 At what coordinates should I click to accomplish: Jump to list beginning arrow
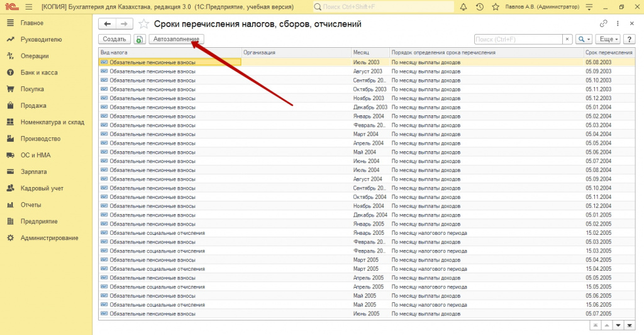[x=595, y=326]
